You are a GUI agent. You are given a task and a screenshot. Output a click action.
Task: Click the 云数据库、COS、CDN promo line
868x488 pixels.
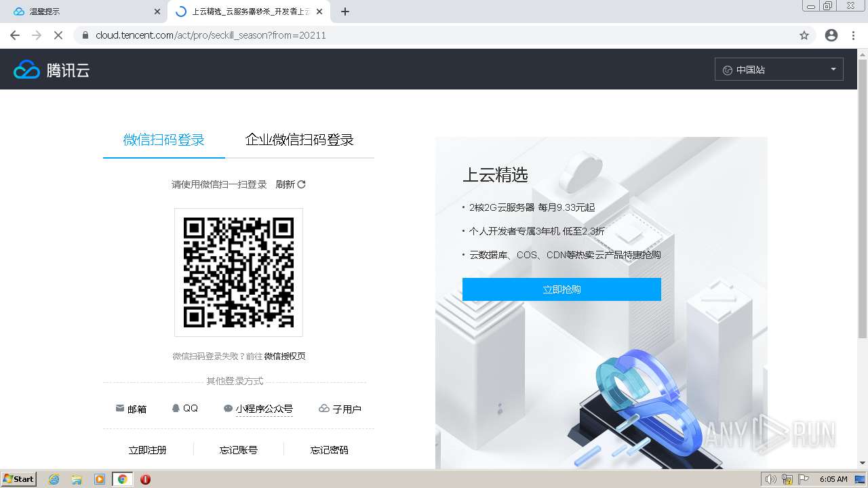click(x=565, y=255)
